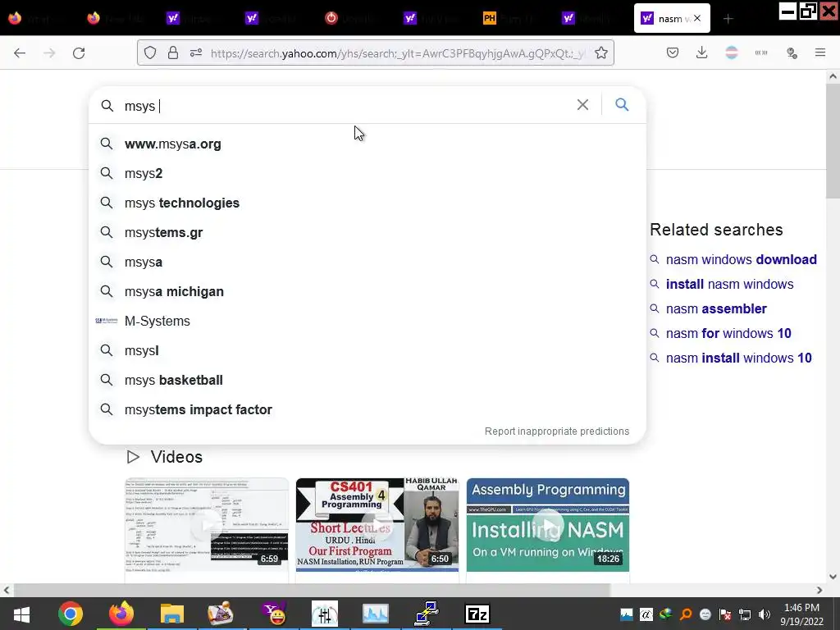
Task: Choose the mysl suggestion
Action: 367,350
